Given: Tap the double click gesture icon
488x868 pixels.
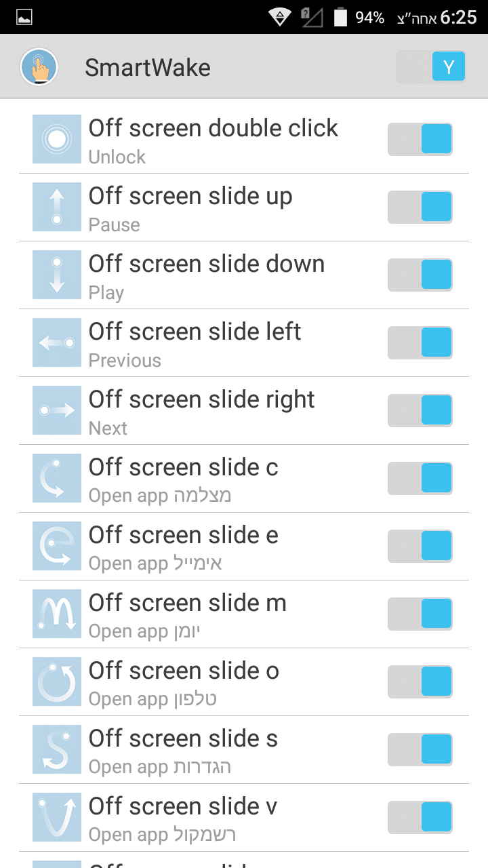Looking at the screenshot, I should pos(57,140).
